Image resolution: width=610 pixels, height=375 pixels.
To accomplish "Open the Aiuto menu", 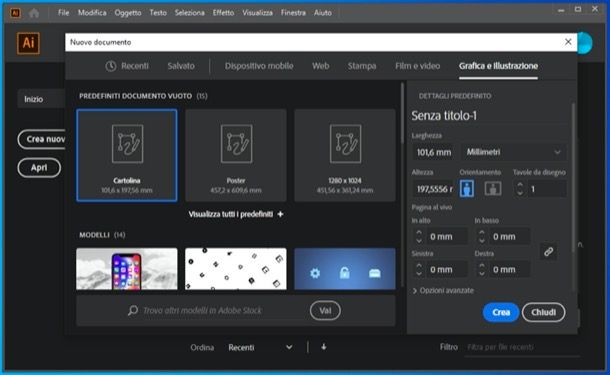I will [323, 13].
